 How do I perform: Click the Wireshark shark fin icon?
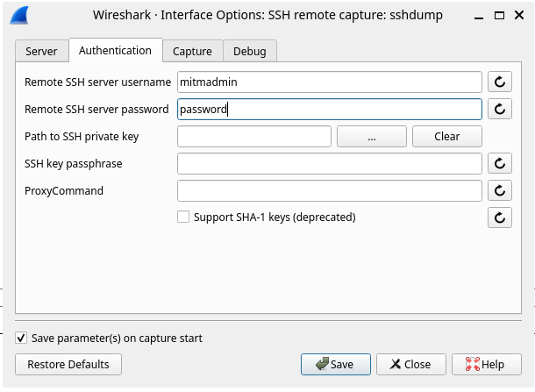coord(21,16)
